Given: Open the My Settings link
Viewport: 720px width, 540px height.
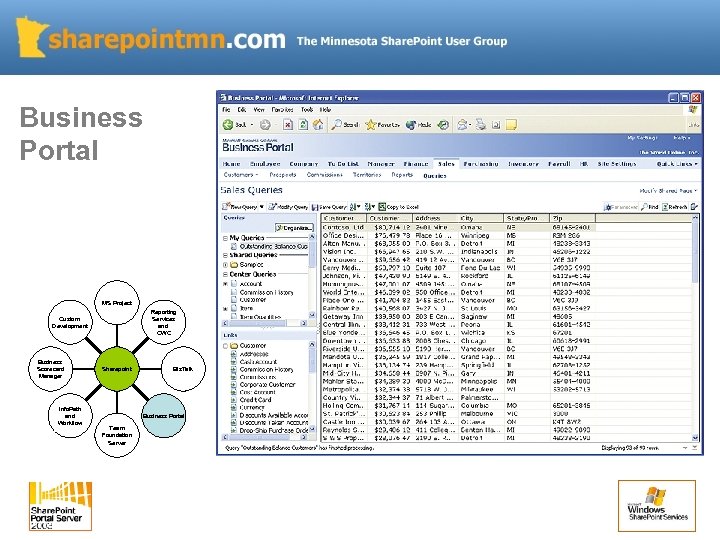Looking at the screenshot, I should [642, 138].
